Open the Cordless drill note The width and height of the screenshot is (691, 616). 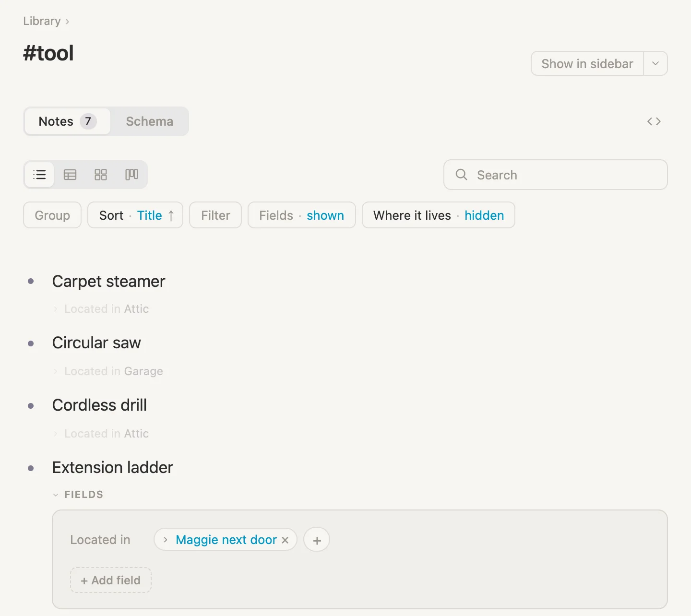click(99, 405)
